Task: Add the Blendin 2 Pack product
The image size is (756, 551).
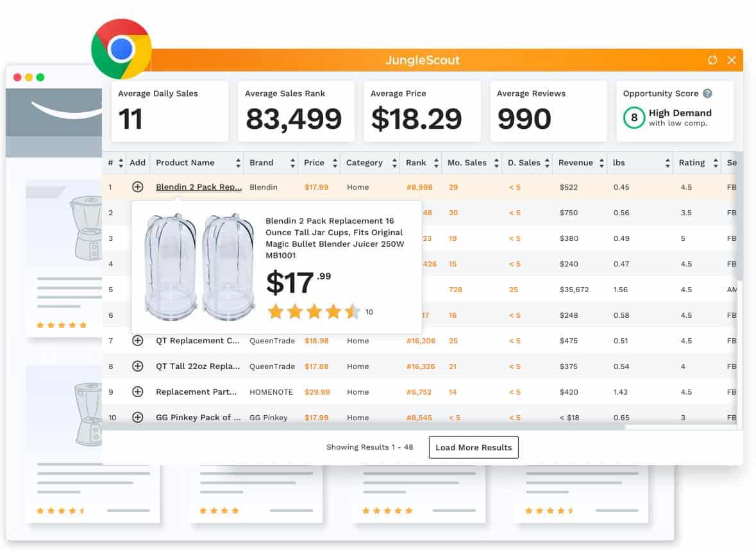Action: pyautogui.click(x=137, y=187)
